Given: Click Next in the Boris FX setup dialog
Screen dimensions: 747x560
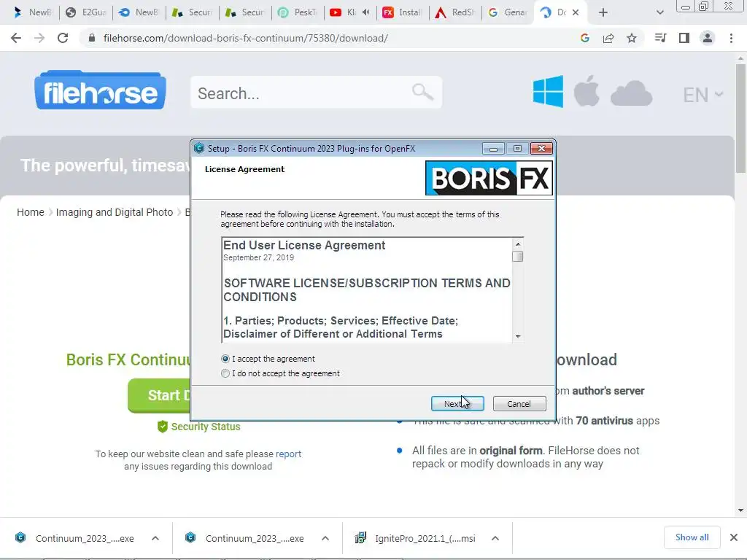Looking at the screenshot, I should 457,404.
